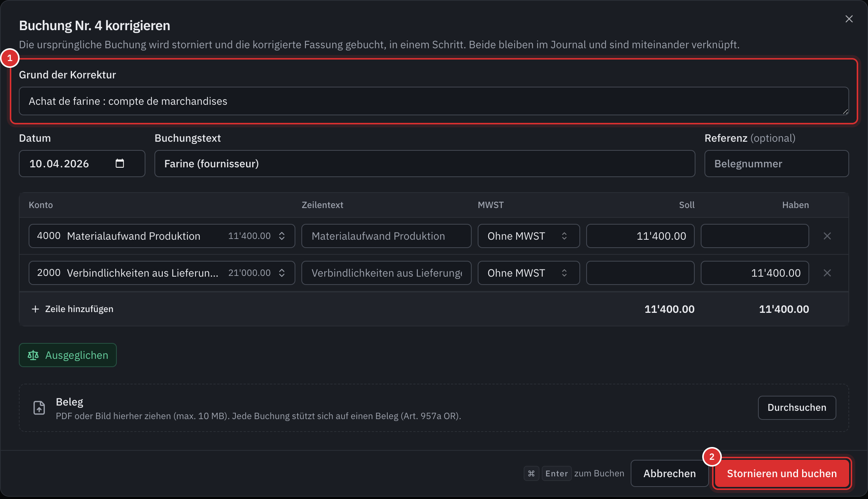Screen dimensions: 868x499
Task: Open the account selector for 4000 Materialaufwand Produktion
Action: coord(162,236)
